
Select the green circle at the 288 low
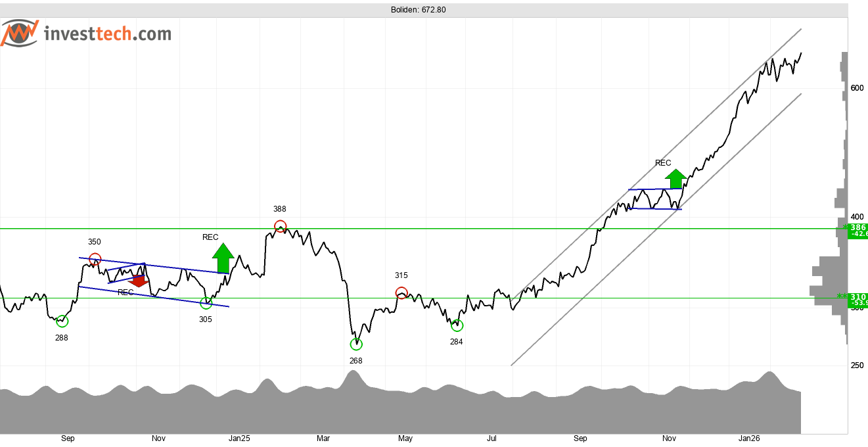pyautogui.click(x=62, y=321)
